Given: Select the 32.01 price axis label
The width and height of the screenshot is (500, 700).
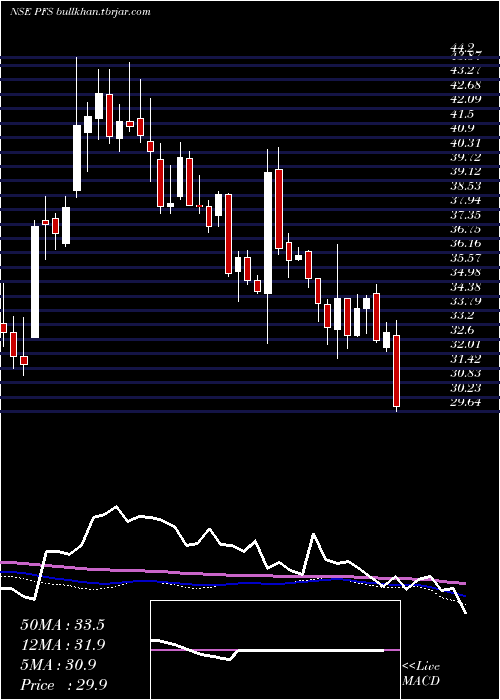Looking at the screenshot, I should click(465, 345).
